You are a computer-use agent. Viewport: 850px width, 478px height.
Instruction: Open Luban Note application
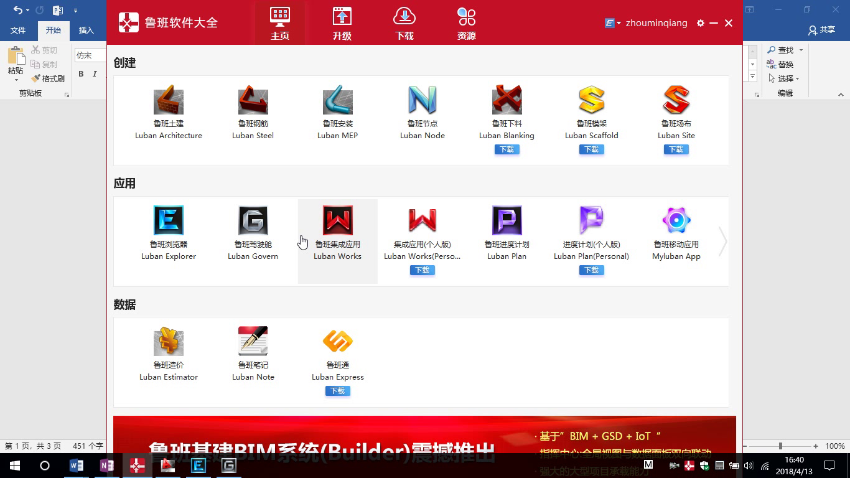253,341
